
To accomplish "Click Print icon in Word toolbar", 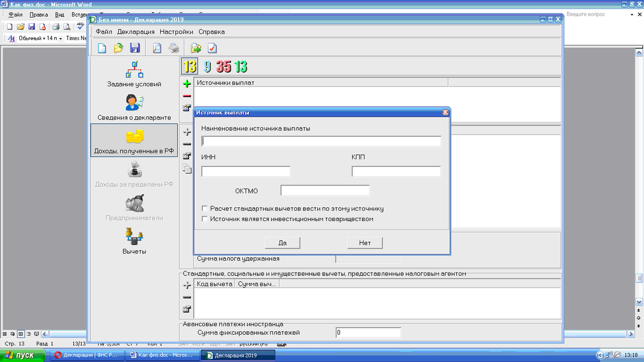I will point(56,26).
